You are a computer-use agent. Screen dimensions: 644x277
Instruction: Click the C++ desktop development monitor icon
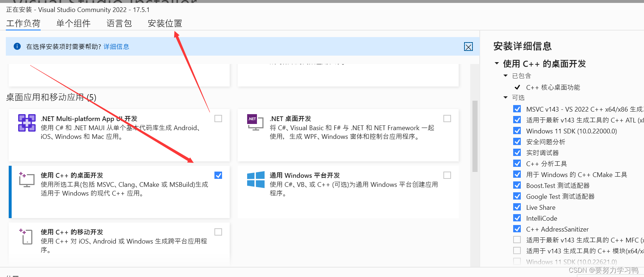[x=27, y=180]
